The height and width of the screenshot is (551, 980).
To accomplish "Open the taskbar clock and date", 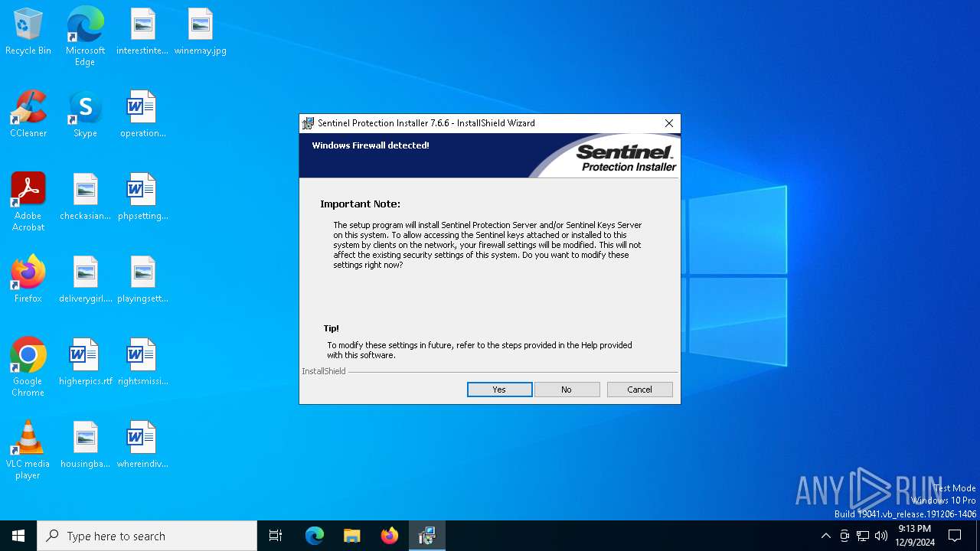I will click(x=915, y=536).
